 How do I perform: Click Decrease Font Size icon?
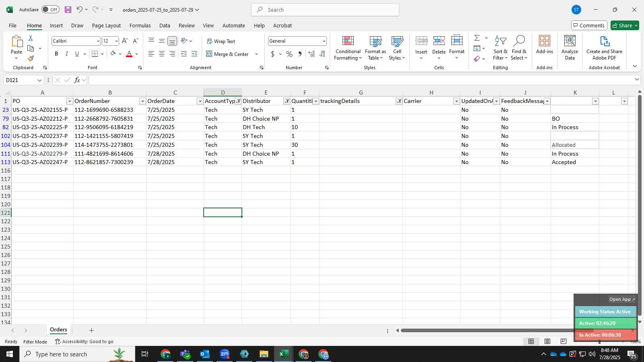tap(135, 41)
